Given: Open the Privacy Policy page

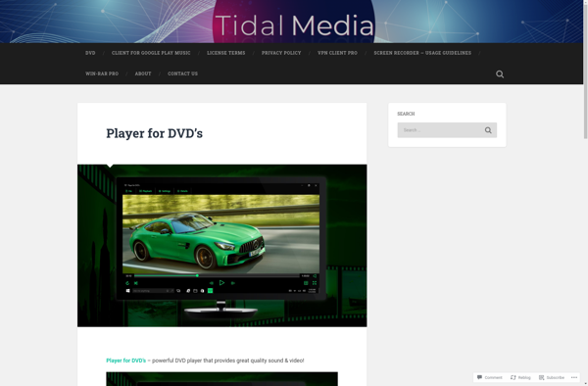Looking at the screenshot, I should [x=281, y=53].
